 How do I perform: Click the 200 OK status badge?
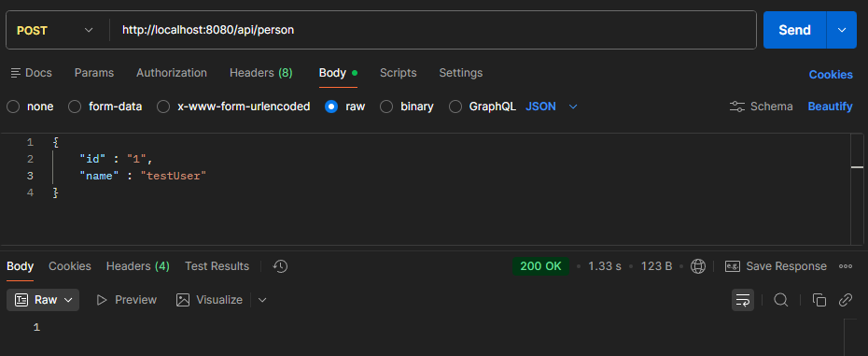click(540, 266)
